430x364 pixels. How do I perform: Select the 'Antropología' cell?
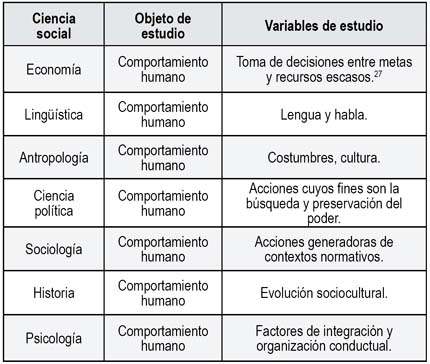[x=54, y=158]
